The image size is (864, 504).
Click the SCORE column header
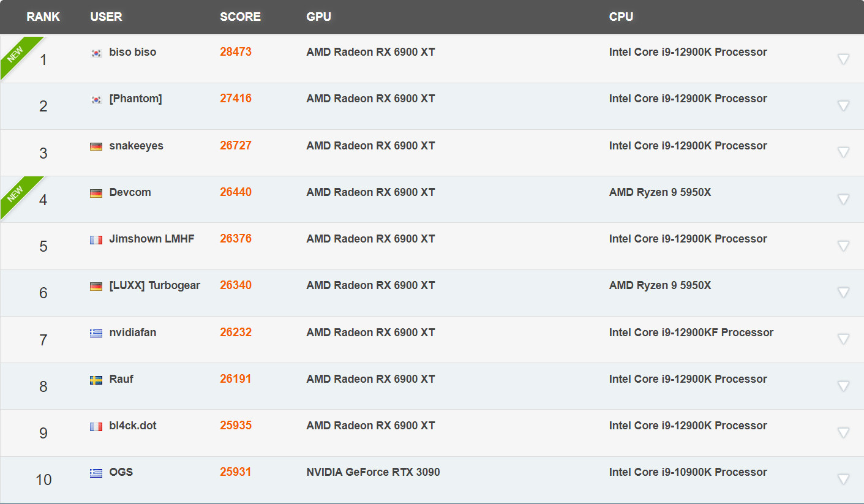coord(240,17)
